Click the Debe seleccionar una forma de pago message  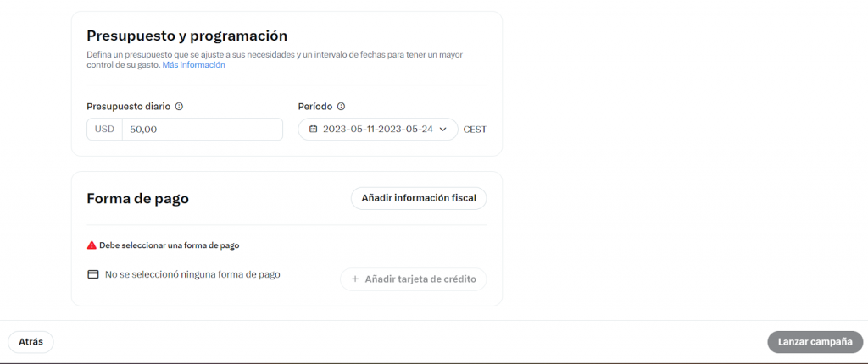(170, 245)
